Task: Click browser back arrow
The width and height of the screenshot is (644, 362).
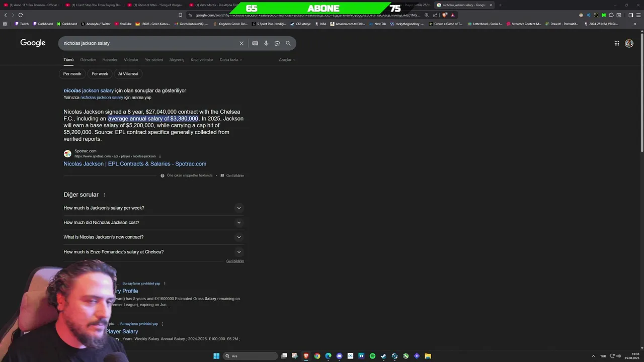Action: point(6,15)
